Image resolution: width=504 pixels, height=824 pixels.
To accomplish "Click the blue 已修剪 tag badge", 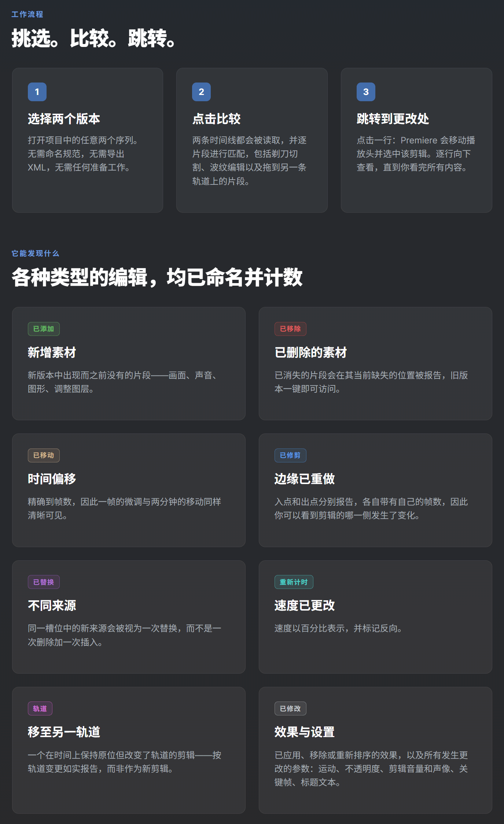I will [290, 455].
